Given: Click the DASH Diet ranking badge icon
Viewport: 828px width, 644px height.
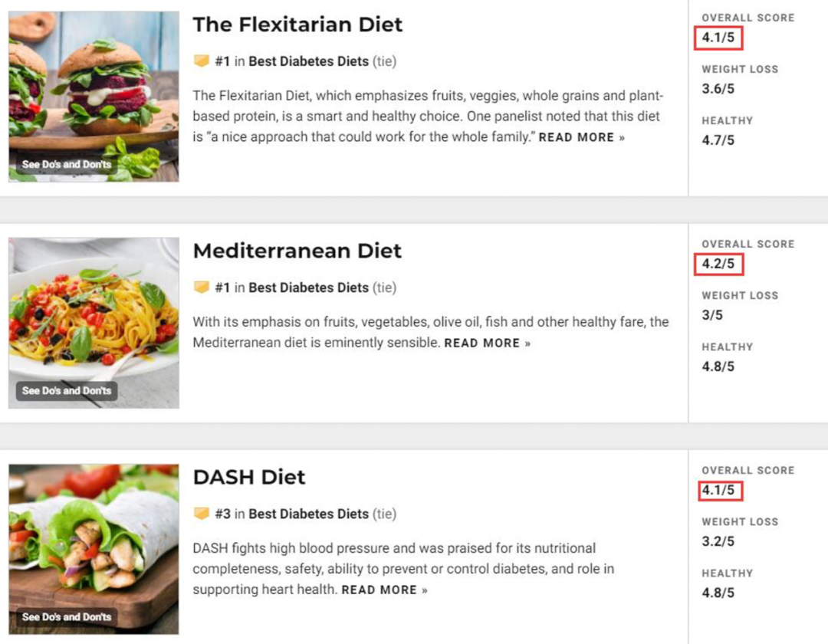Looking at the screenshot, I should click(x=201, y=513).
